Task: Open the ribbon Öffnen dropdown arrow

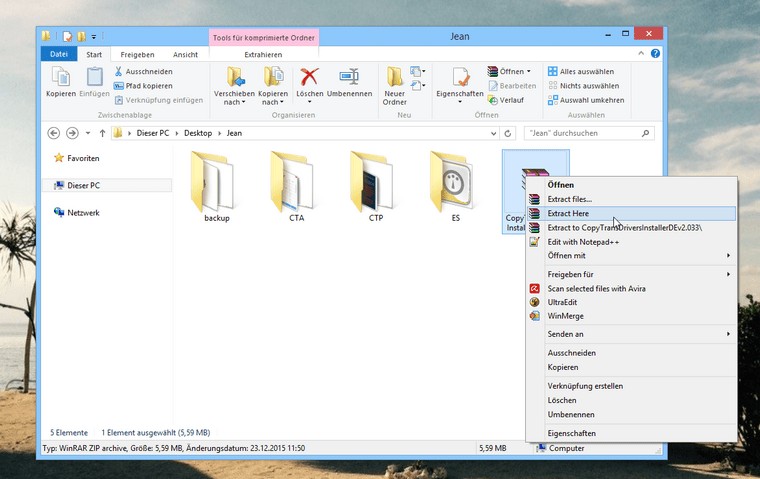Action: coord(529,71)
